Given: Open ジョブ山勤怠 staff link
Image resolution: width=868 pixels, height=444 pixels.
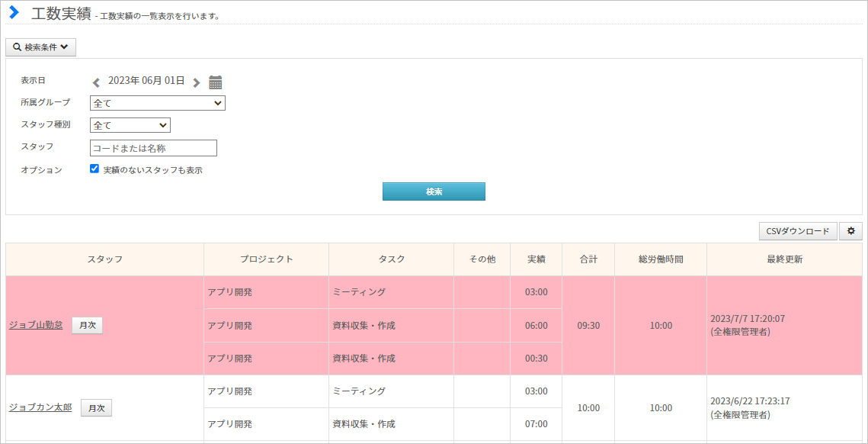Looking at the screenshot, I should click(36, 325).
